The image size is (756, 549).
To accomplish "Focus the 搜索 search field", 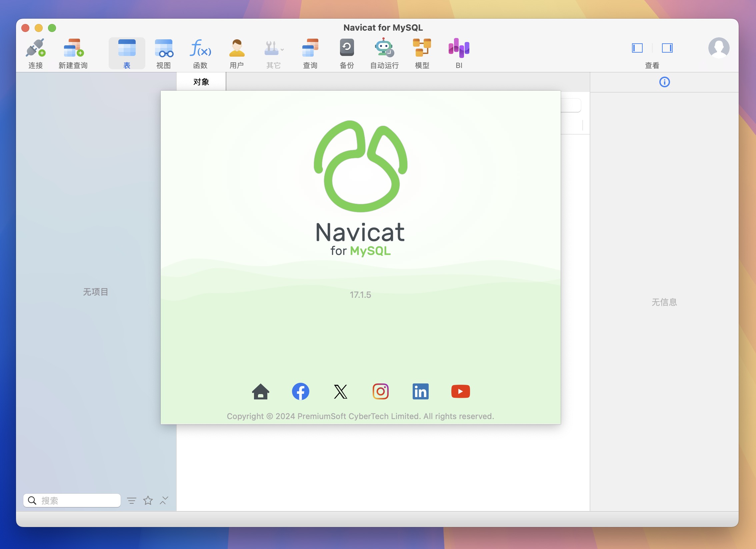I will [72, 500].
